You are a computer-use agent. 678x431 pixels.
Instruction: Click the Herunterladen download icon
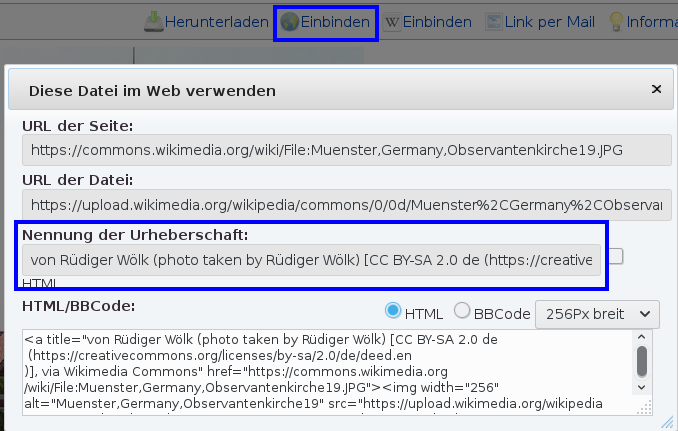click(x=152, y=21)
